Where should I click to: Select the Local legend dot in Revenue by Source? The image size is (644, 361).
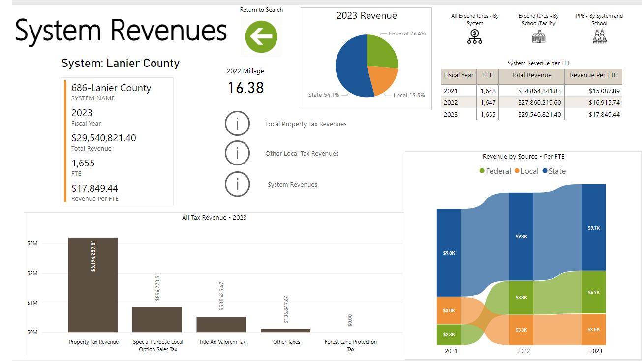click(x=517, y=171)
